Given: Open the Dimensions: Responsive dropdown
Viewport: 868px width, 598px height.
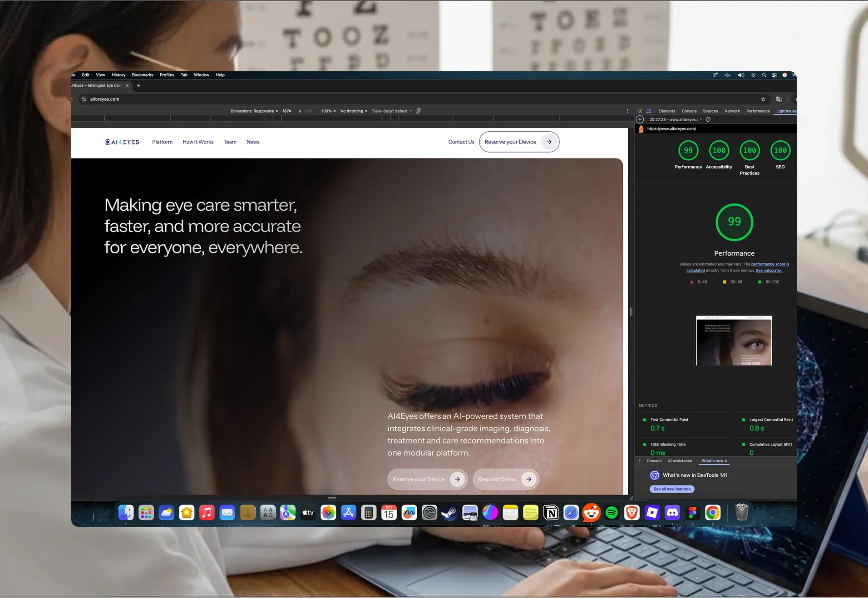Looking at the screenshot, I should pos(253,111).
